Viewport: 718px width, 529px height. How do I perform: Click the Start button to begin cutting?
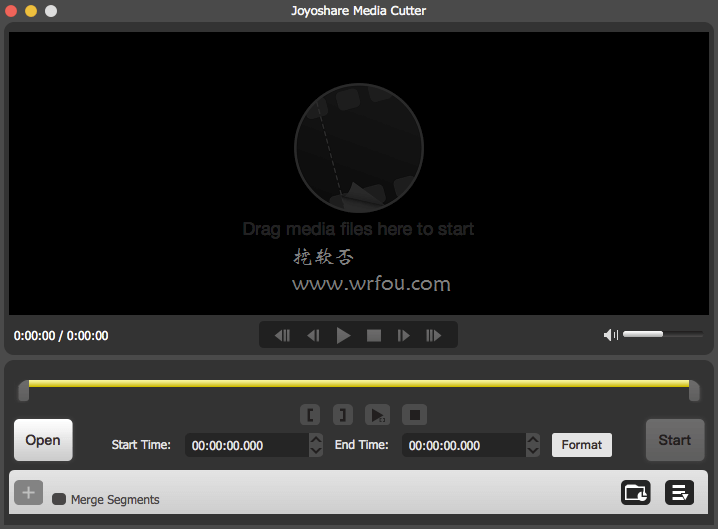click(675, 440)
